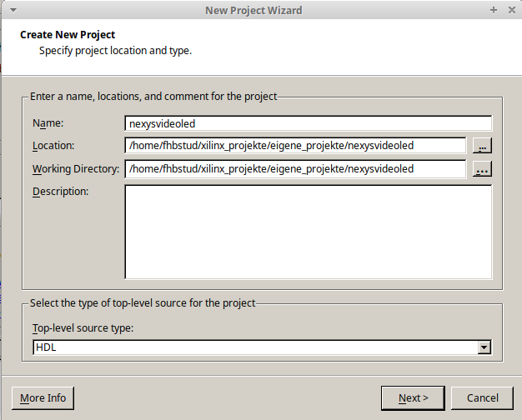Click the New Project Wizard title bar text

pyautogui.click(x=253, y=10)
